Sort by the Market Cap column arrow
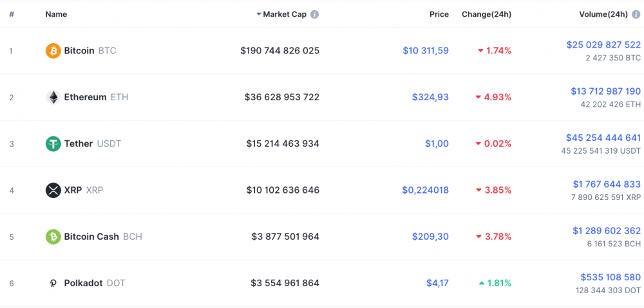644x308 pixels. point(259,14)
